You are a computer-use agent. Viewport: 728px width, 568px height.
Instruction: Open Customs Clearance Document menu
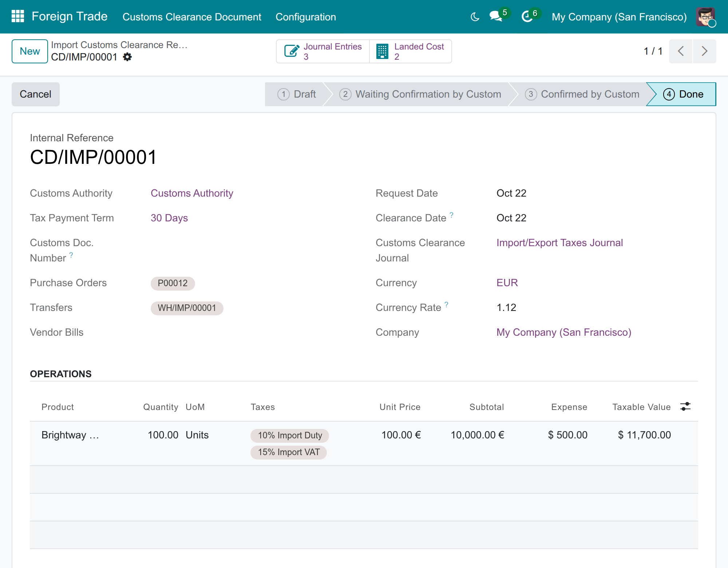tap(192, 17)
